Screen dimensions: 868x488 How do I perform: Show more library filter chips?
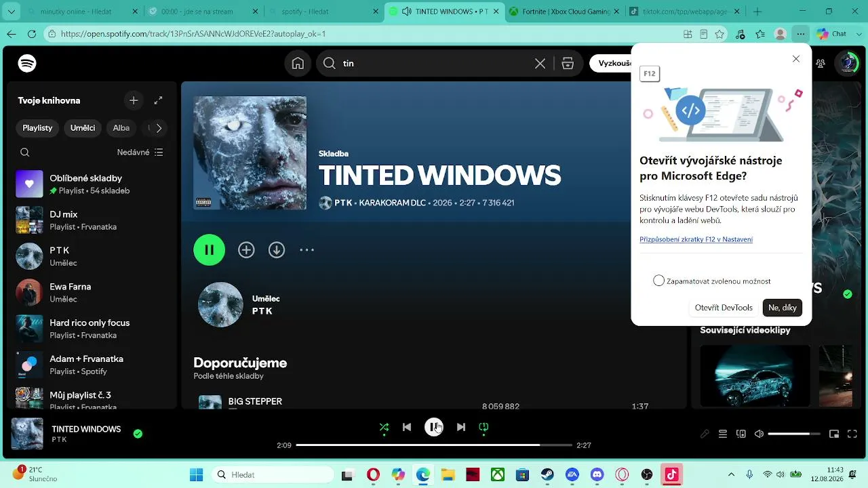coord(159,127)
